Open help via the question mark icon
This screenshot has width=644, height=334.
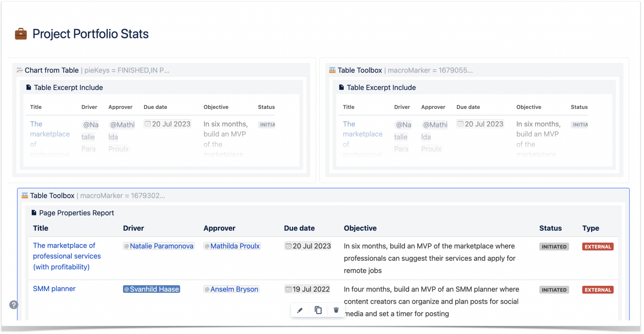point(13,304)
